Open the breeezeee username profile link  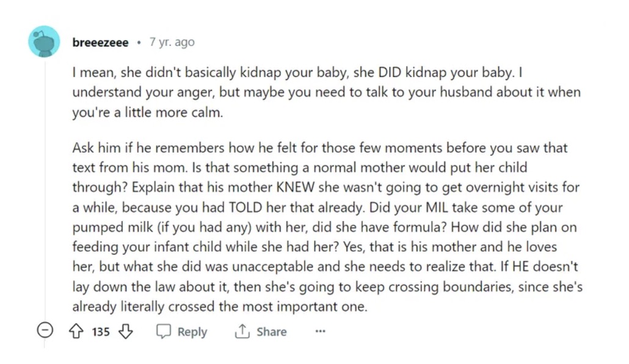coord(100,42)
